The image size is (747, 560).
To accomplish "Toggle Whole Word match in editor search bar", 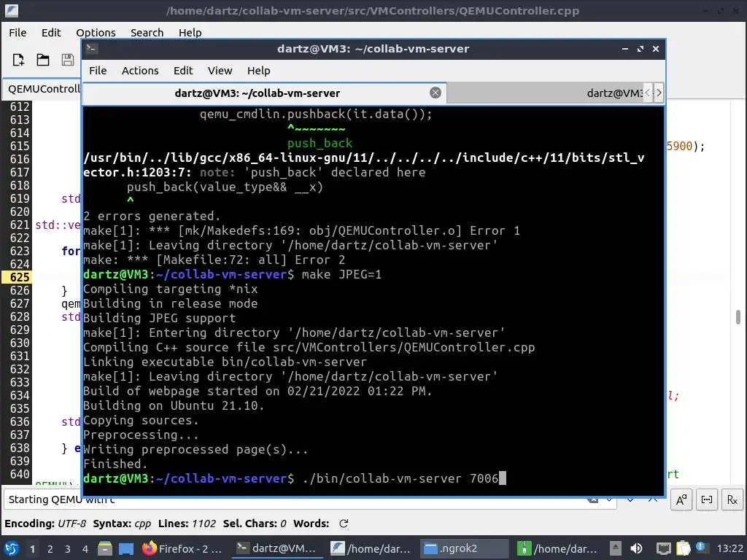I will click(707, 499).
